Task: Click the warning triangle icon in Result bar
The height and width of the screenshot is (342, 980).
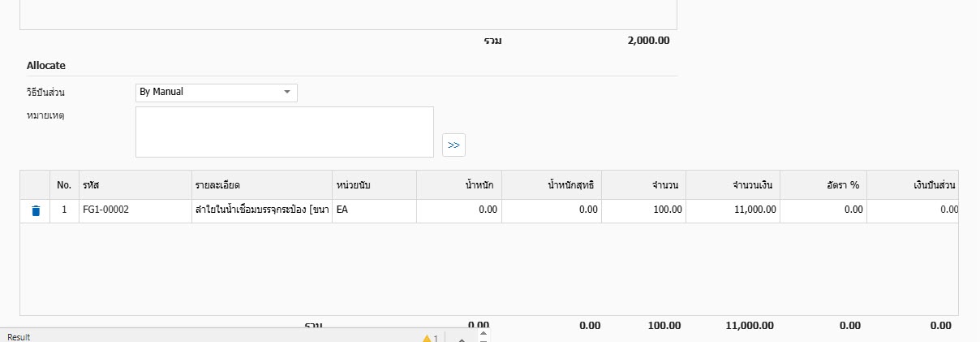Action: pos(427,337)
